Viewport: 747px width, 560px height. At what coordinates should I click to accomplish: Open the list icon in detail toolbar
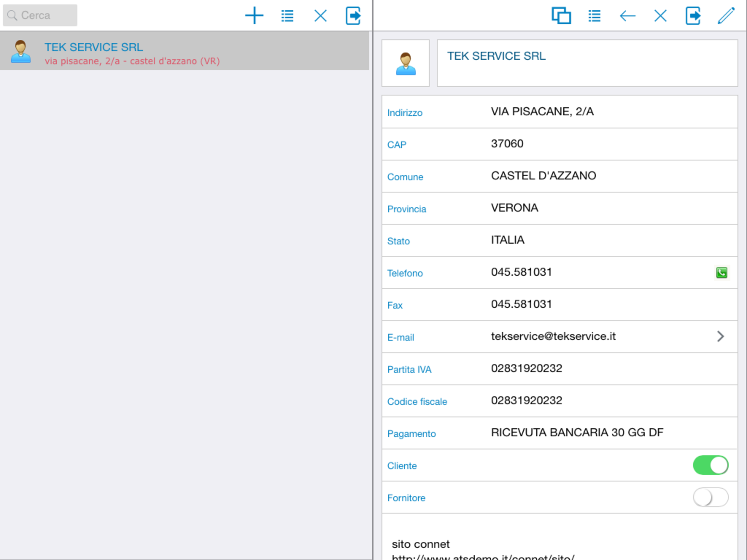click(594, 16)
